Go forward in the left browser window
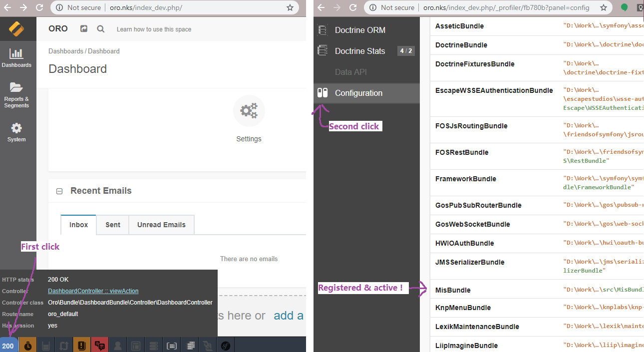This screenshot has height=352, width=644. (23, 7)
